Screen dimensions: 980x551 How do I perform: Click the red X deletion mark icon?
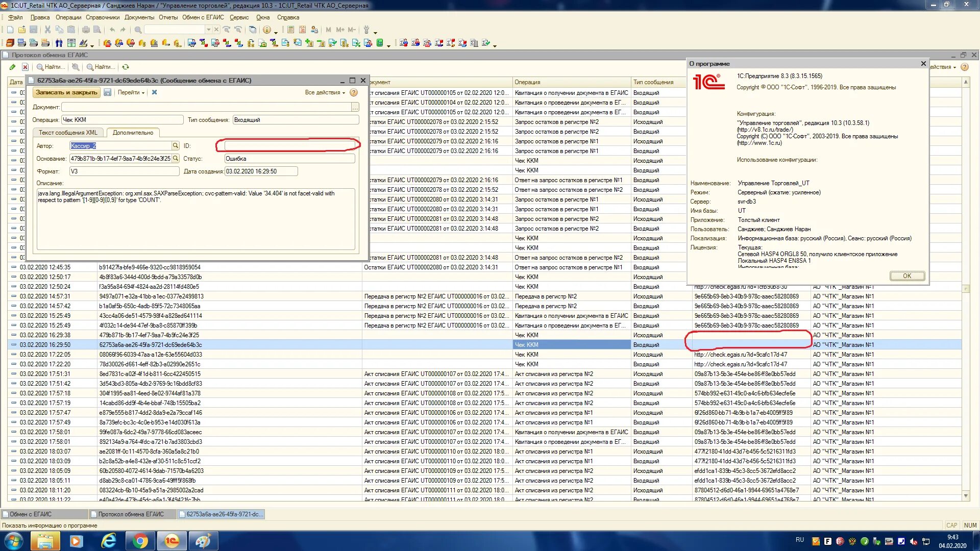[25, 67]
